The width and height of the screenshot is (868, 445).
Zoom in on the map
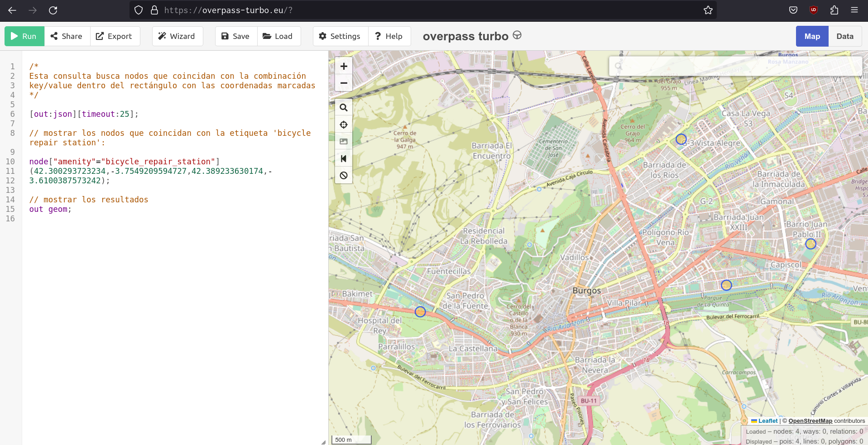pyautogui.click(x=344, y=67)
